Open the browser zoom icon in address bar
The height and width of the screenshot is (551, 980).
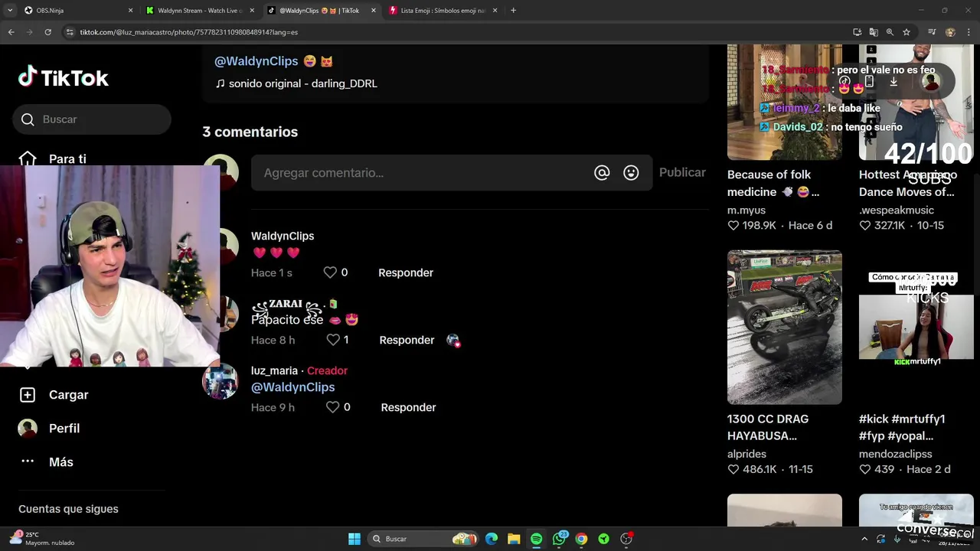890,32
